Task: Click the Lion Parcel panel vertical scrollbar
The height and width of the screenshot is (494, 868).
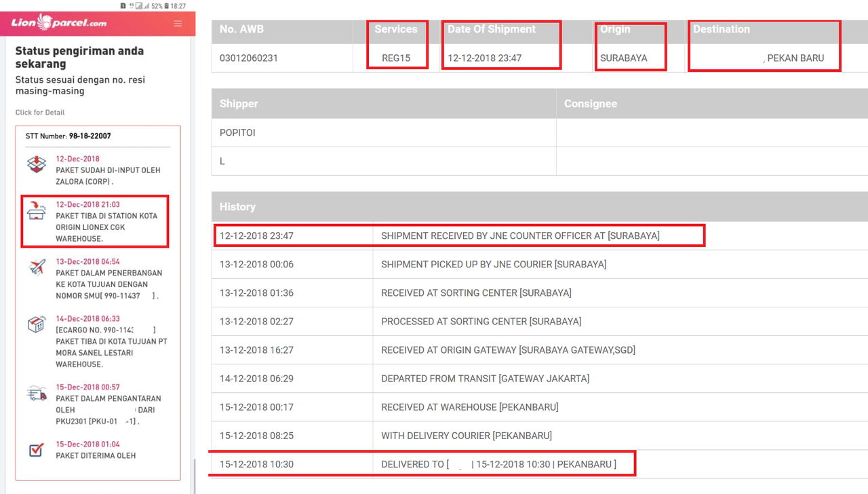Action: (195, 476)
